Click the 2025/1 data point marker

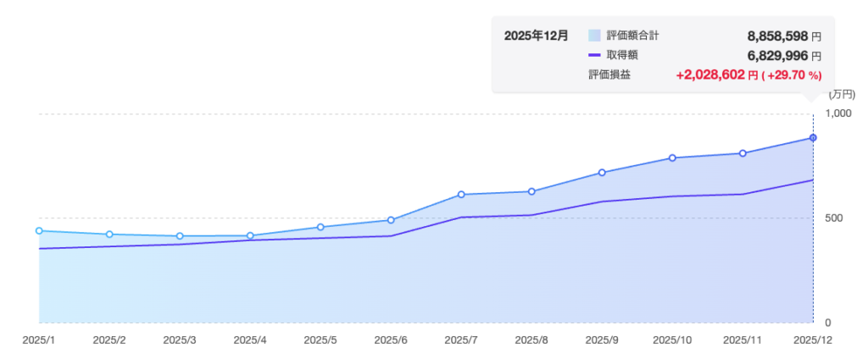click(x=39, y=231)
